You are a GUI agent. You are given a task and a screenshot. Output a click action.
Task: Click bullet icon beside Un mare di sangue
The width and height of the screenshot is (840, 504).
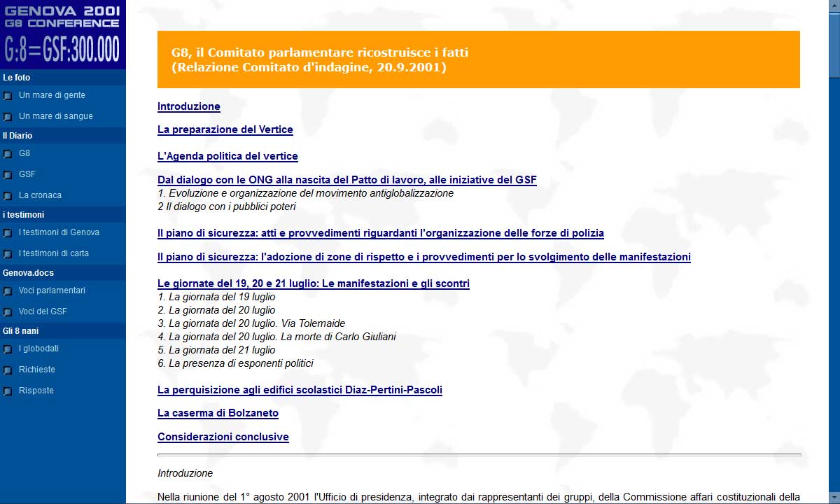[x=8, y=117]
